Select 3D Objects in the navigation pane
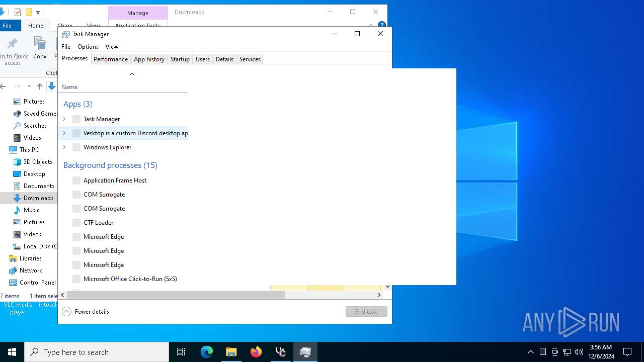The image size is (644, 362). click(38, 162)
